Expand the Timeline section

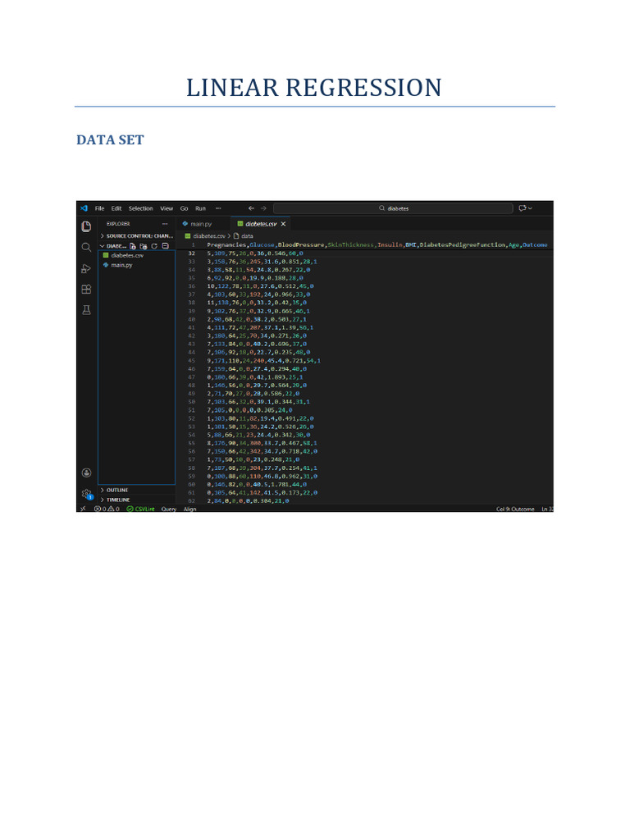click(137, 500)
